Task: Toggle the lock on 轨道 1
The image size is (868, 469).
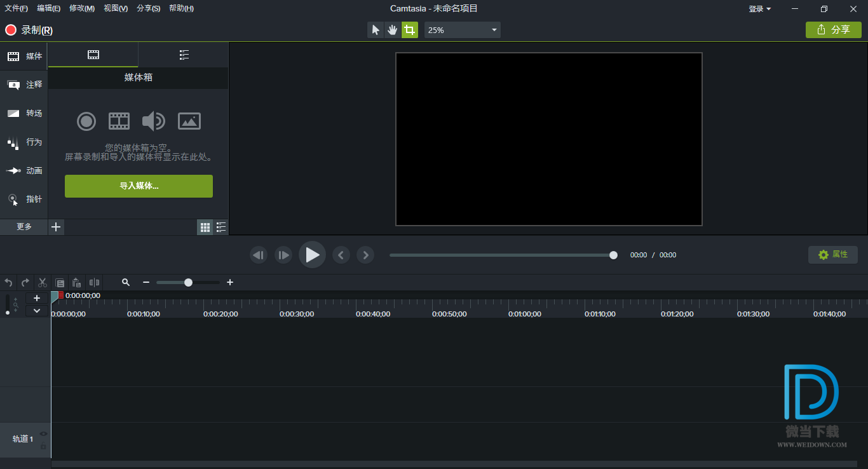Action: (x=43, y=446)
